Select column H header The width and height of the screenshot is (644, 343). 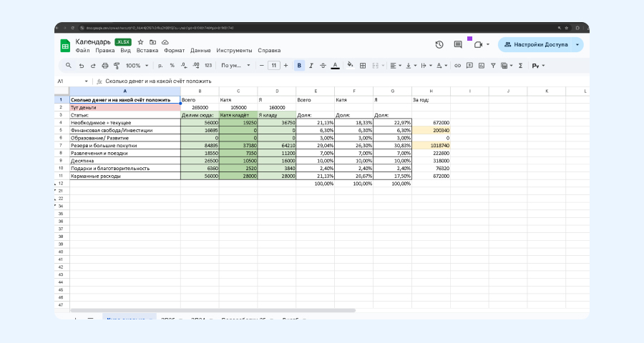[431, 91]
